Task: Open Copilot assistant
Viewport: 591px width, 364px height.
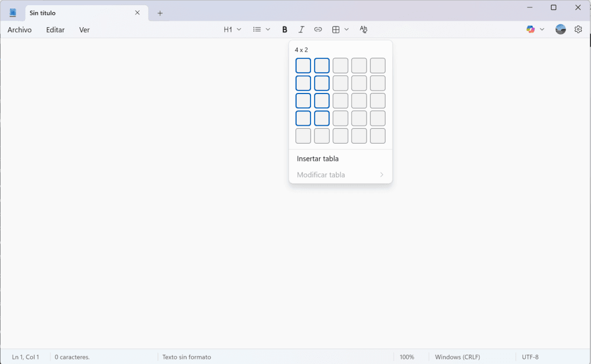Action: tap(532, 29)
